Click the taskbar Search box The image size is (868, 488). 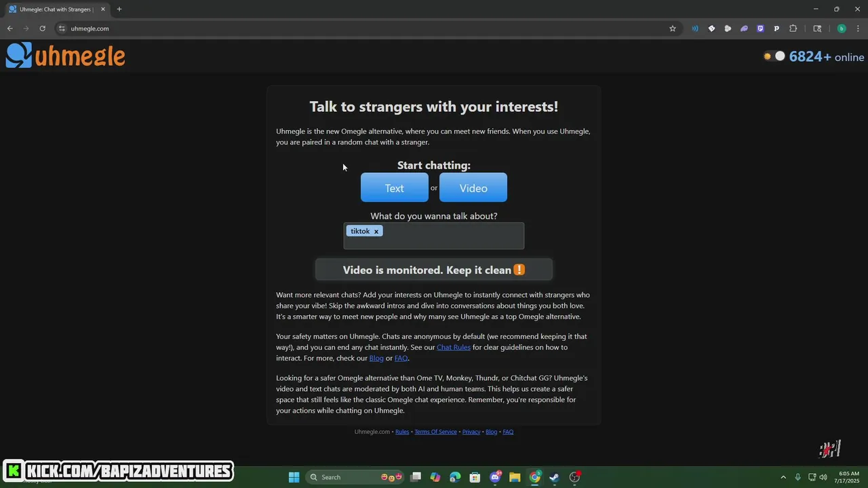[355, 477]
